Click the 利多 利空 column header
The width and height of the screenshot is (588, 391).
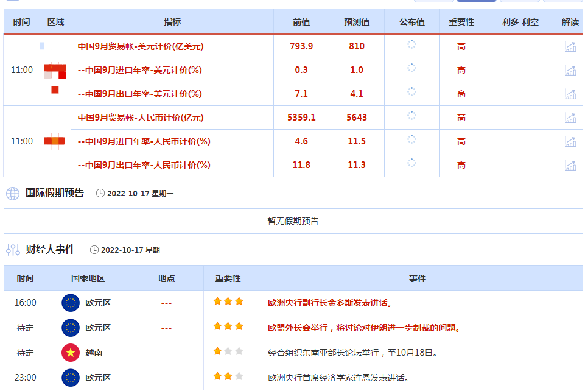tap(520, 22)
